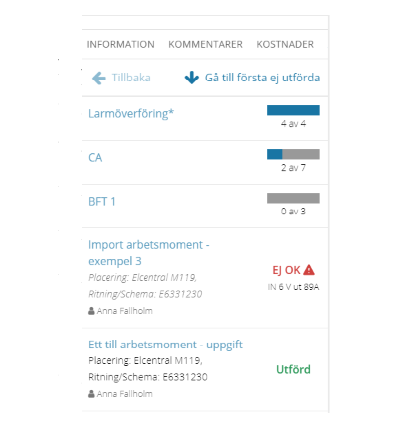Click the red warning triangle icon
The width and height of the screenshot is (415, 427).
(309, 270)
